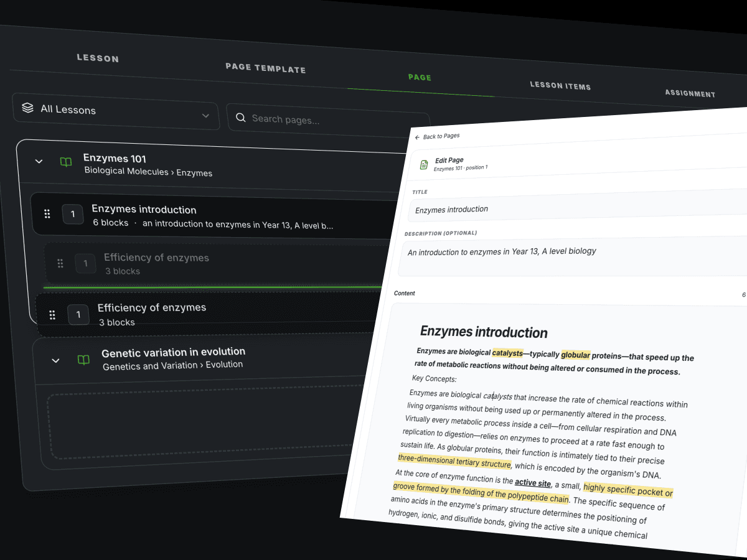Select the PAGE tab
Screen dimensions: 747x560
(420, 77)
